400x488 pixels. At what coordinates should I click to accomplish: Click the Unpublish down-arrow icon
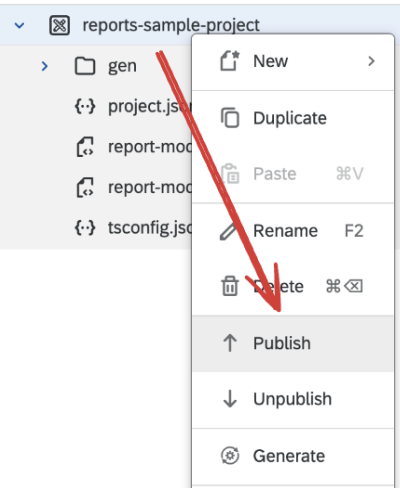pos(230,399)
